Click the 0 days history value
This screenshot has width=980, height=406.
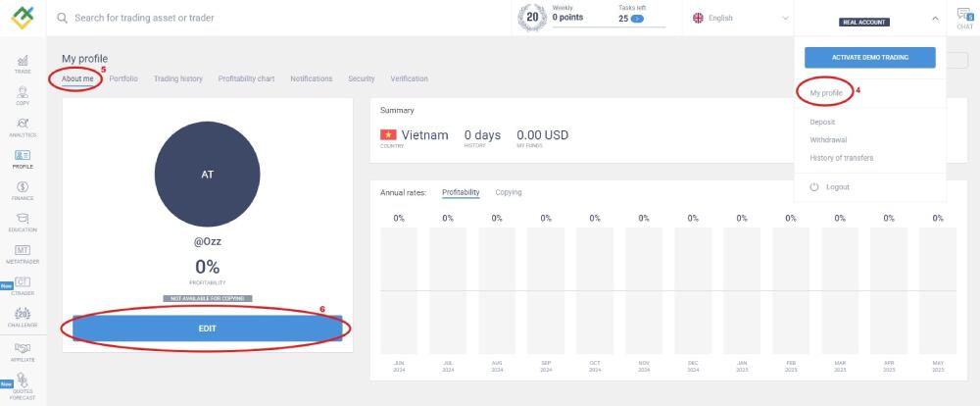(x=482, y=134)
